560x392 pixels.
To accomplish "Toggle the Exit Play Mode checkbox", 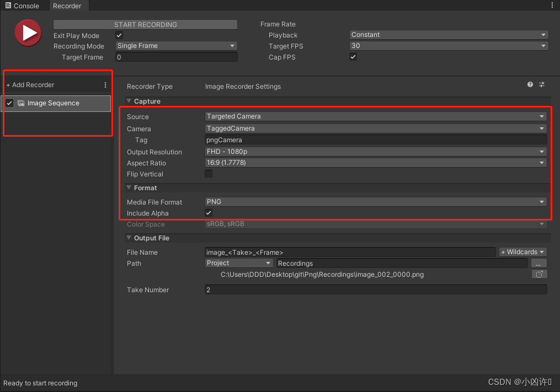I will [118, 35].
